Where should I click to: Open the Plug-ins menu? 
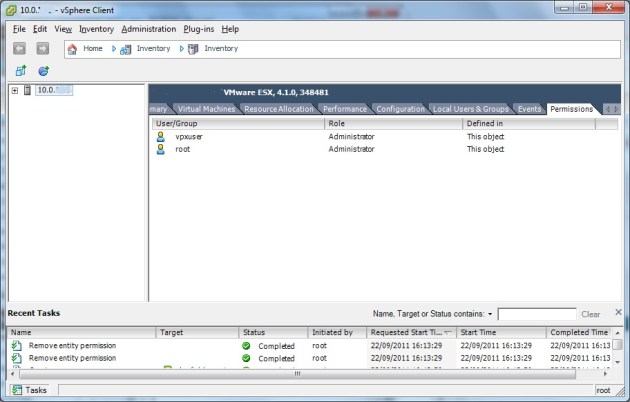click(196, 29)
